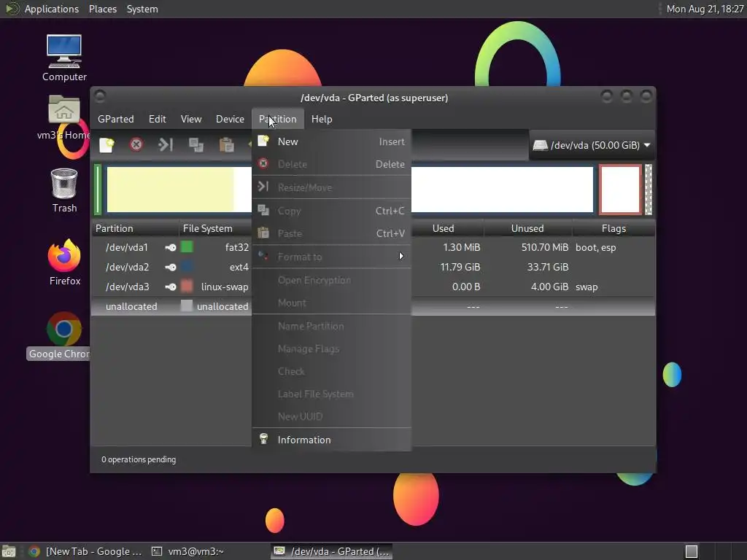This screenshot has width=747, height=560.
Task: Select the /dev/vda2 partition row
Action: (373, 267)
